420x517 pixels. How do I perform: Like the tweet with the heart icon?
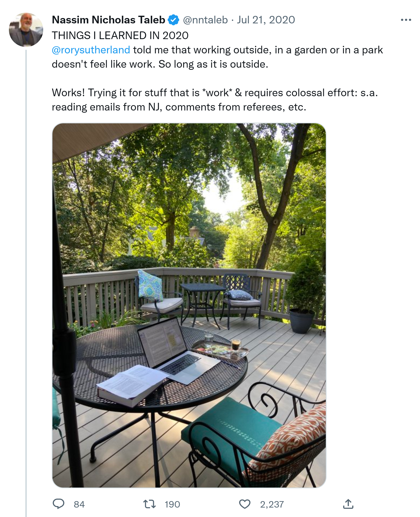(x=245, y=504)
